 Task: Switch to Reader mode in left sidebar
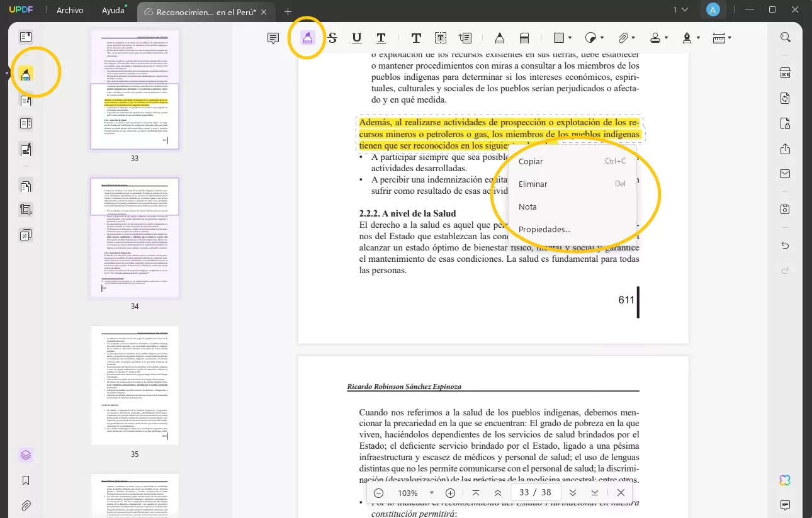tap(26, 37)
